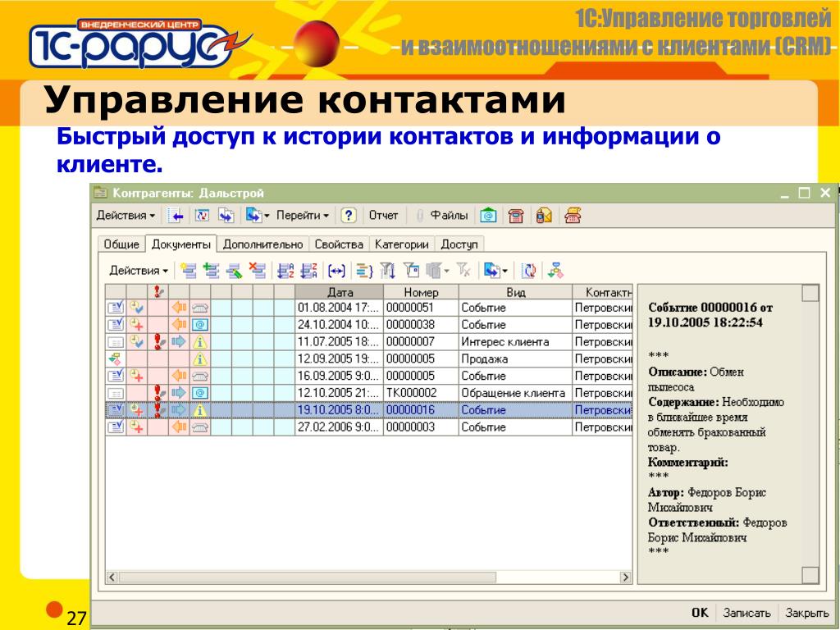
Task: Open the Перейти dropdown menu
Action: tap(302, 216)
